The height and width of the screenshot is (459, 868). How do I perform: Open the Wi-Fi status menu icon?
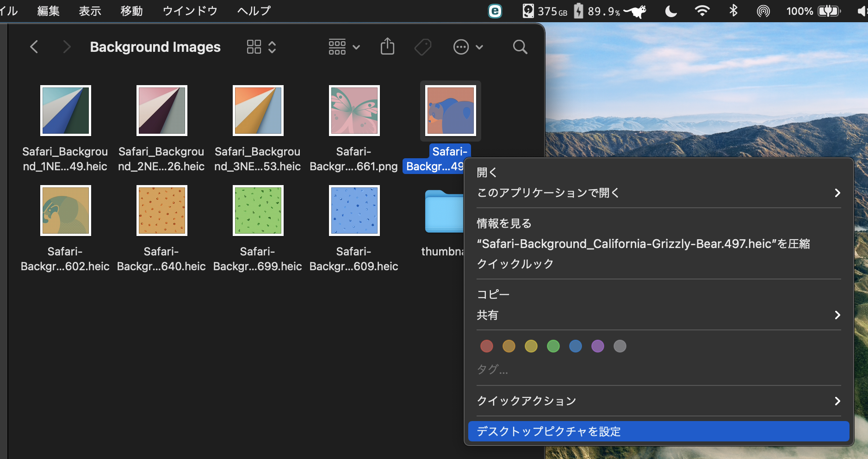(x=702, y=11)
